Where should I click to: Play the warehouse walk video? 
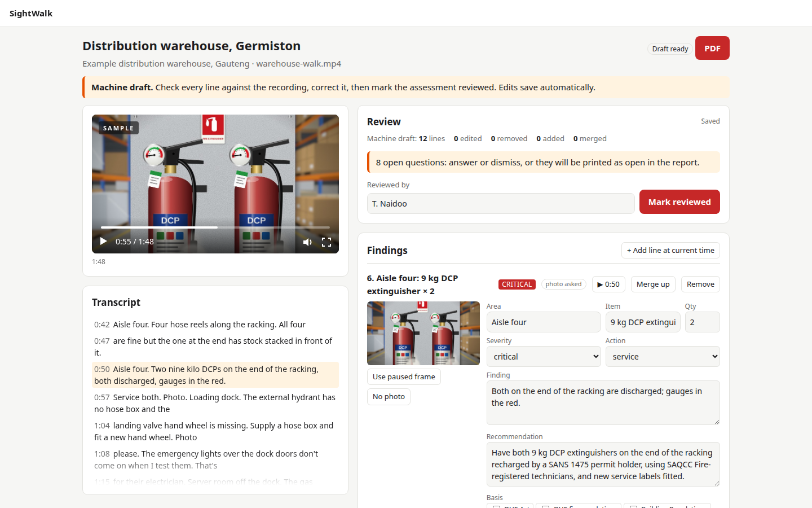pyautogui.click(x=103, y=242)
